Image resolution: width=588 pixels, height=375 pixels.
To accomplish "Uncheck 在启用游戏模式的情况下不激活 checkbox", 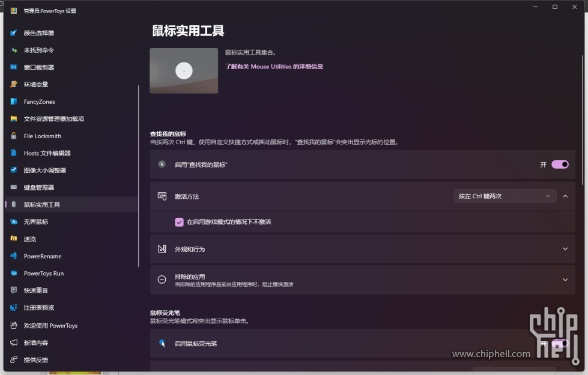I will click(179, 222).
